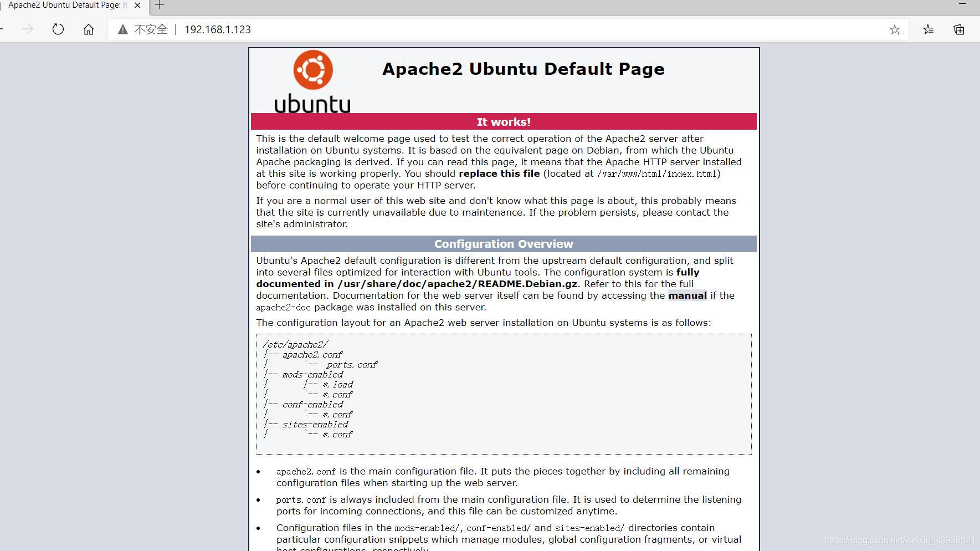The width and height of the screenshot is (980, 551).
Task: Open the collections icon
Action: point(959,29)
